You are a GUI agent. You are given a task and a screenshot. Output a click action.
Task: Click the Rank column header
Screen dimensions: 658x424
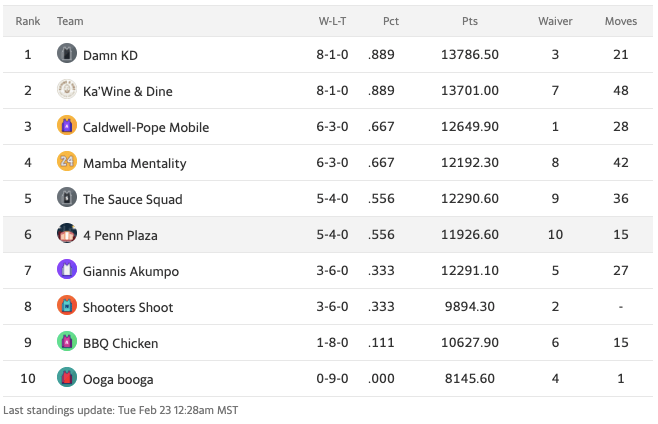(x=28, y=21)
